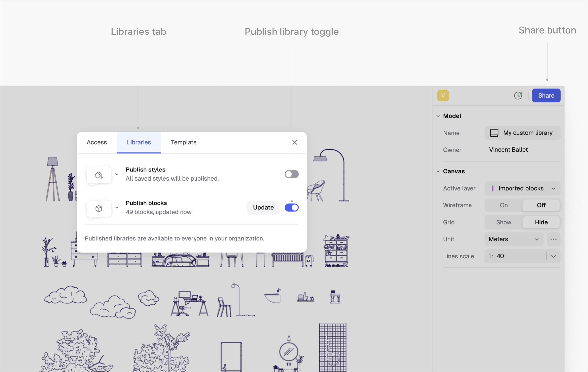Image resolution: width=588 pixels, height=372 pixels.
Task: Switch to the Template tab
Action: point(184,142)
